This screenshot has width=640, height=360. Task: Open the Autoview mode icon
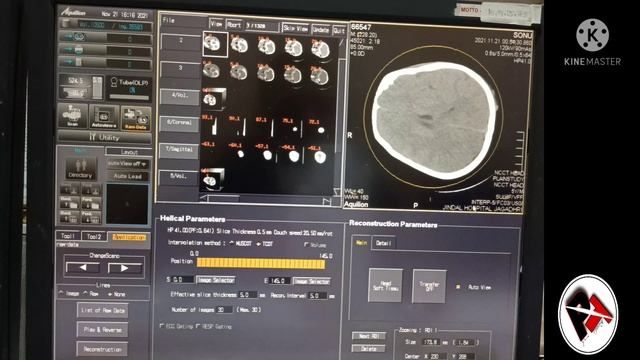click(104, 117)
